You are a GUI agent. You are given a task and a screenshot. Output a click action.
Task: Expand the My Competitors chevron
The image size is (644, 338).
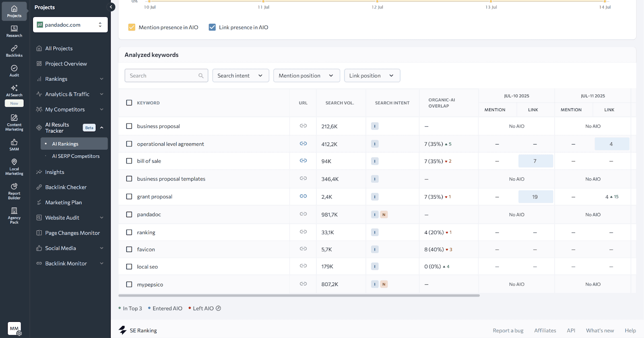[101, 109]
